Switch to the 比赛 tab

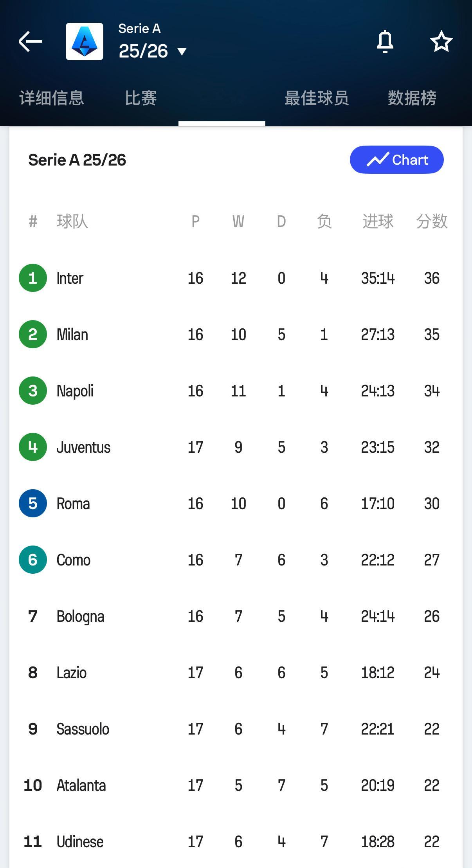click(141, 98)
